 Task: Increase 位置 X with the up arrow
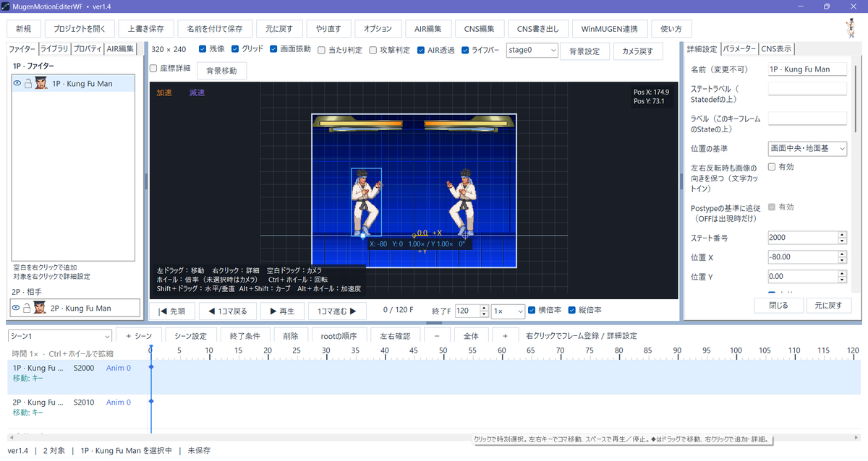[842, 254]
